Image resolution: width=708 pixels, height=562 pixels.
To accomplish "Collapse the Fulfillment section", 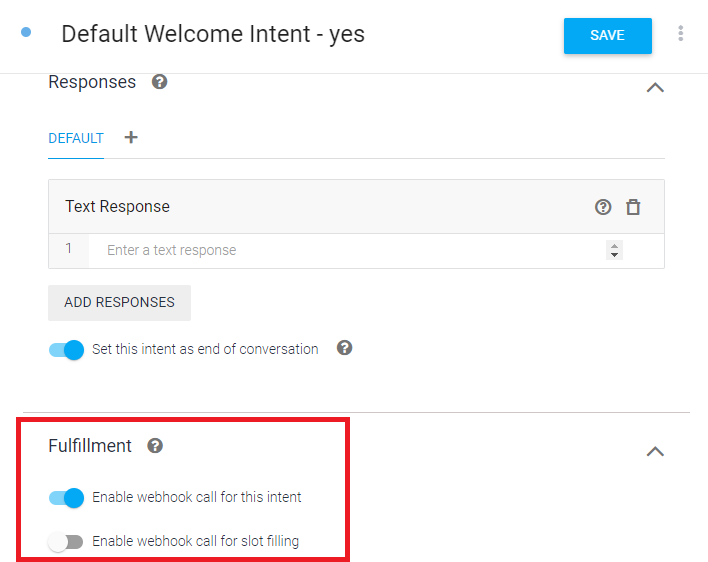I will coord(655,451).
